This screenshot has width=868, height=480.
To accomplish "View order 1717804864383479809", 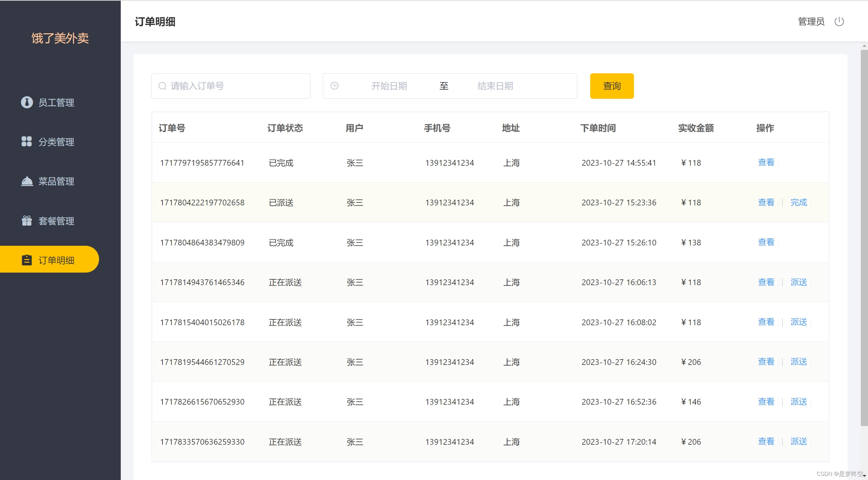I will point(766,242).
